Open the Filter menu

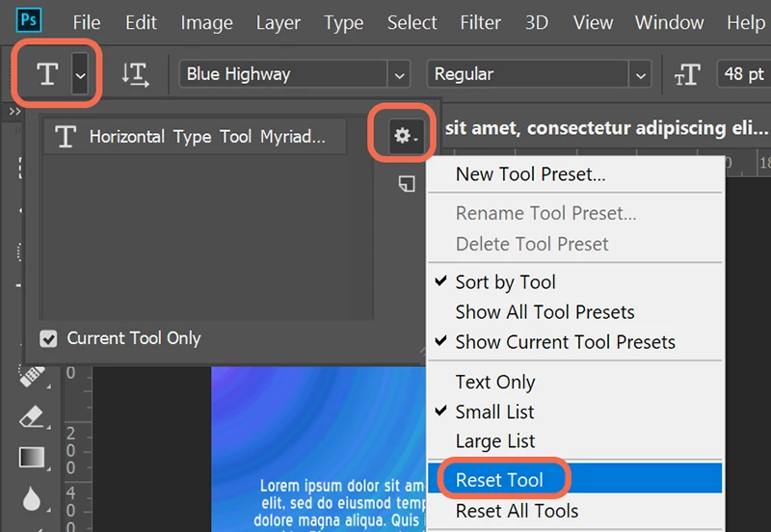point(480,22)
